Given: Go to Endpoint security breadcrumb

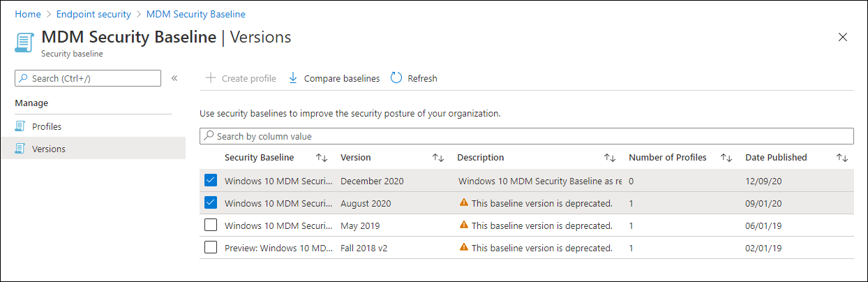Looking at the screenshot, I should 94,14.
